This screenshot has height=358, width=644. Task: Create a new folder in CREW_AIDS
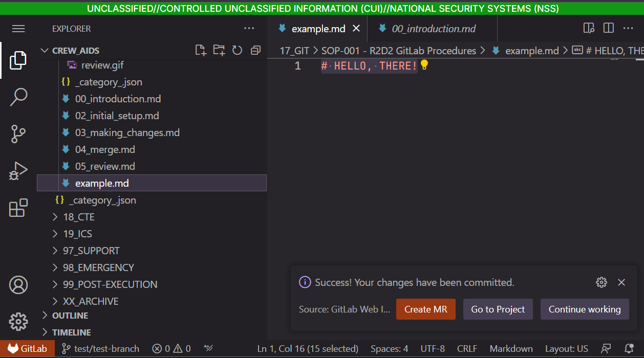coord(219,50)
